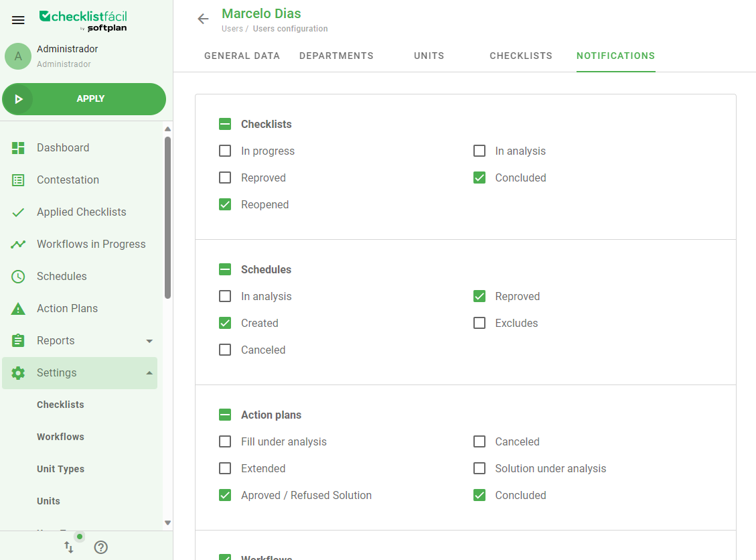756x560 pixels.
Task: Toggle the Checklists group checkbox
Action: tap(225, 124)
